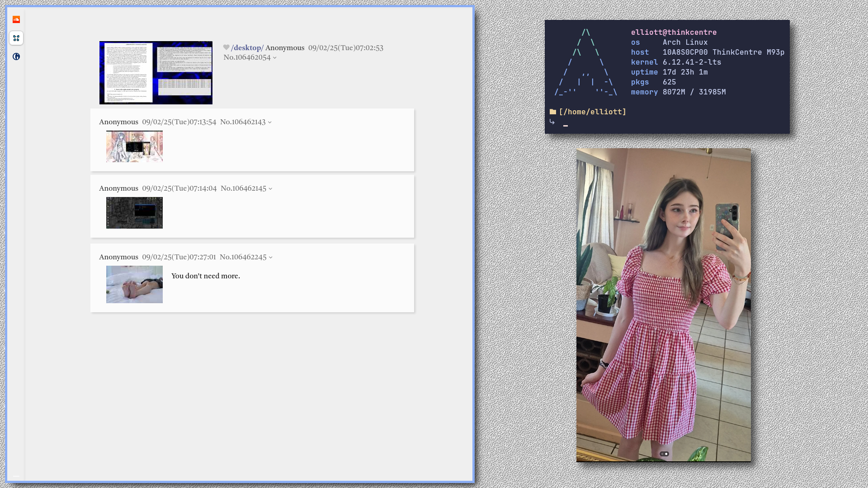Click Anonymous name on post 106462143
The height and width of the screenshot is (488, 868).
(x=119, y=122)
